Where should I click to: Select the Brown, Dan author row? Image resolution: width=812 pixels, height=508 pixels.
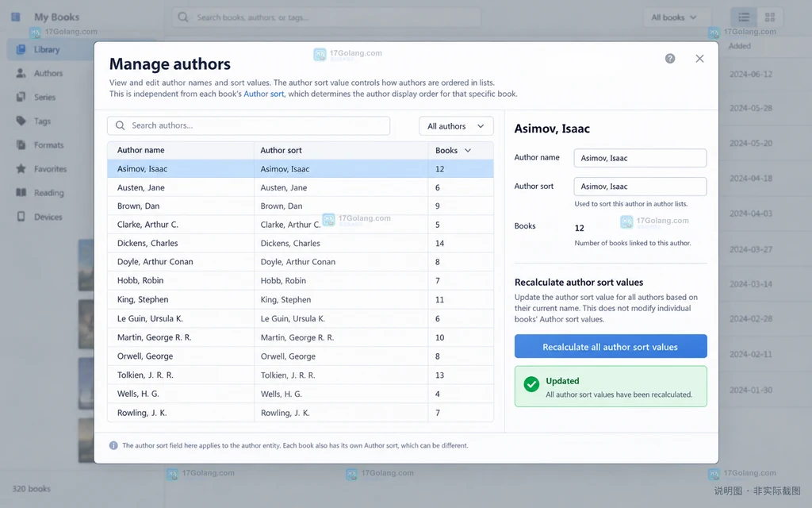click(x=301, y=206)
